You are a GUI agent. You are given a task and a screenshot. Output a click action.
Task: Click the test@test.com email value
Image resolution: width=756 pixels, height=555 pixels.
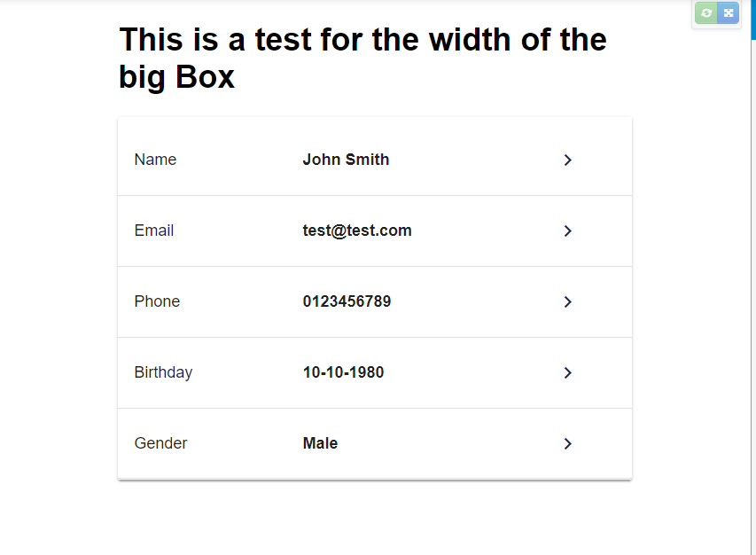tap(357, 231)
